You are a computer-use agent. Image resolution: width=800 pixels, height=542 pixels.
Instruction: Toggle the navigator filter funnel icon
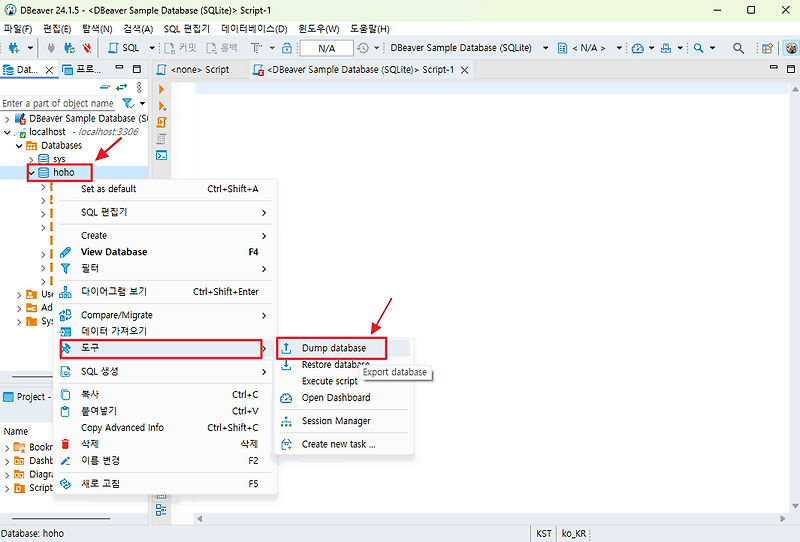[128, 103]
